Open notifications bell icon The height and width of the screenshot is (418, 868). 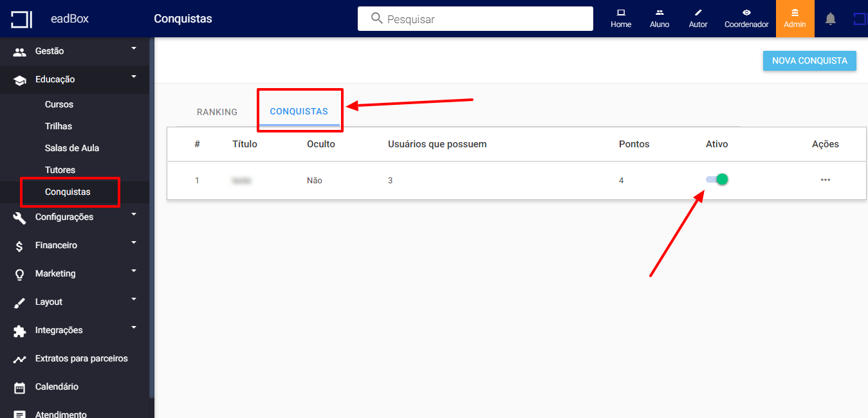[x=831, y=19]
